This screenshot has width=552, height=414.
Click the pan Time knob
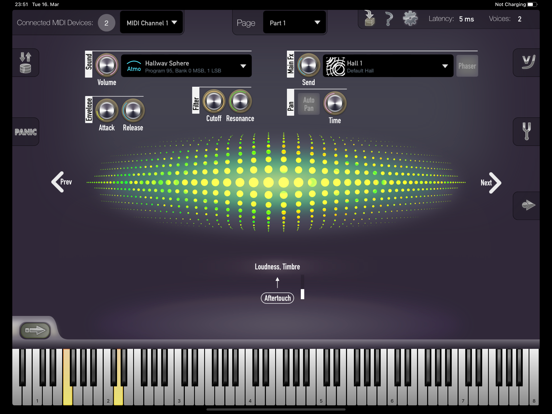click(x=335, y=103)
